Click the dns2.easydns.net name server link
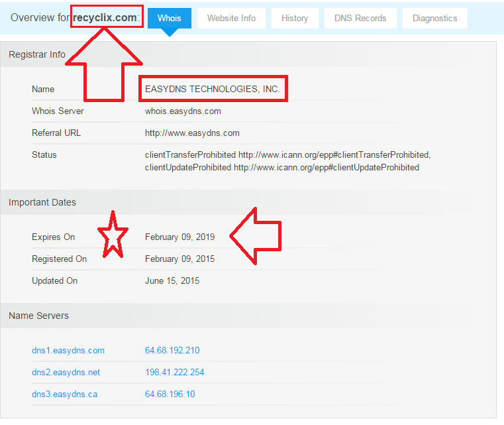Screen dimensions: 504x425 (x=66, y=372)
